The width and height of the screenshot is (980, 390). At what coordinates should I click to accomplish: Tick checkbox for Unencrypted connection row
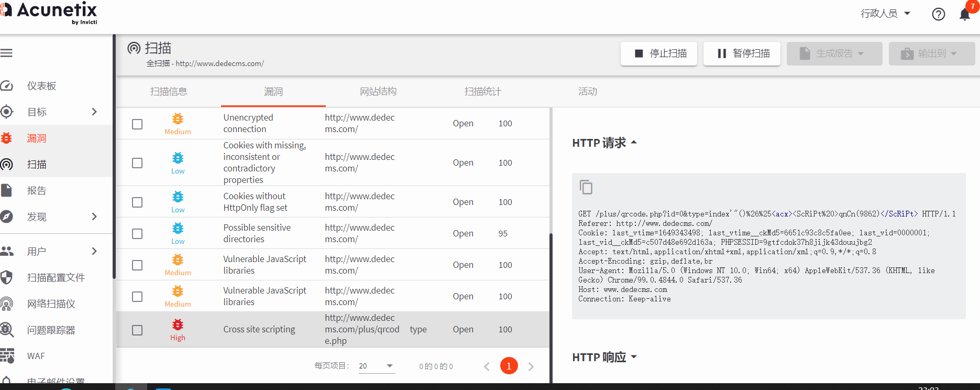click(x=137, y=124)
